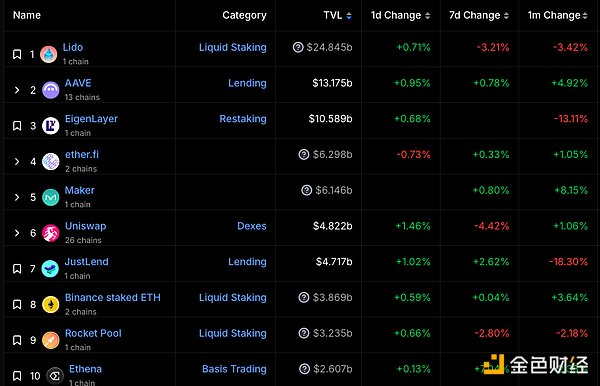Viewport: 600px width, 386px height.
Task: Toggle bookmark for EigenLayer
Action: pos(17,126)
